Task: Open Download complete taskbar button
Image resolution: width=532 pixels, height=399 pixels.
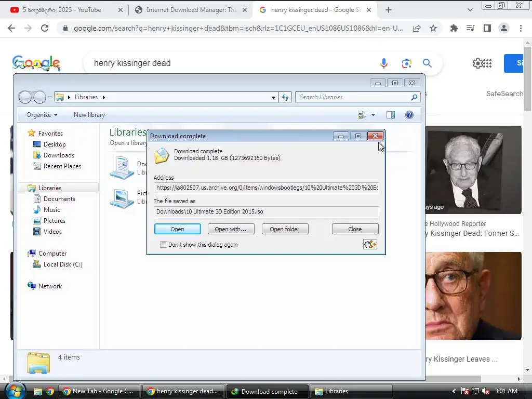Action: [268, 392]
